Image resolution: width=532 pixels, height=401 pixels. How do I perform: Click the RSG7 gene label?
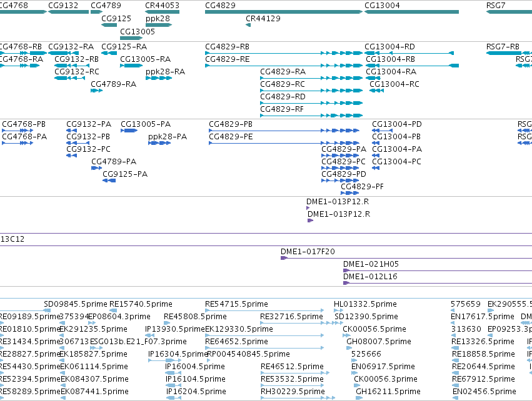click(496, 6)
